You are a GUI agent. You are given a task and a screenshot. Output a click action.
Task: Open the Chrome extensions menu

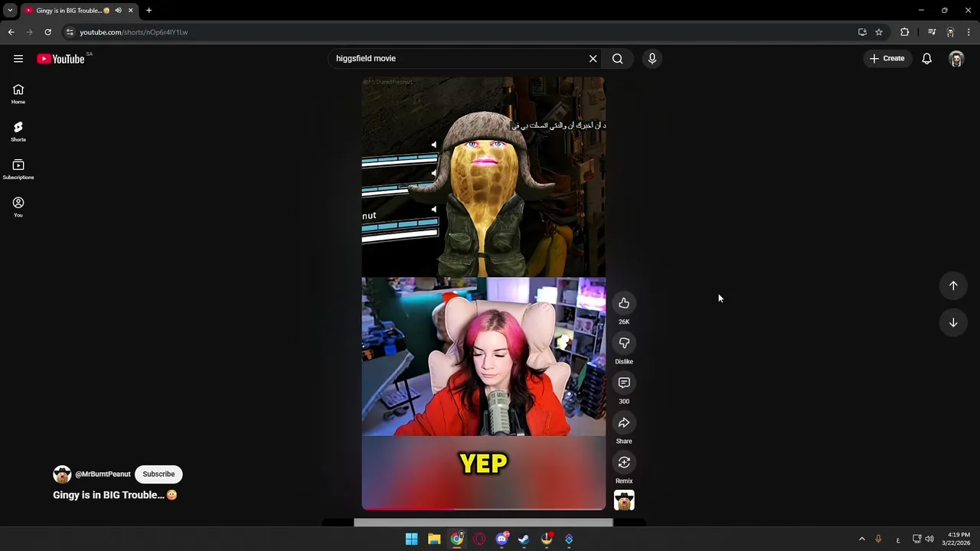click(905, 32)
